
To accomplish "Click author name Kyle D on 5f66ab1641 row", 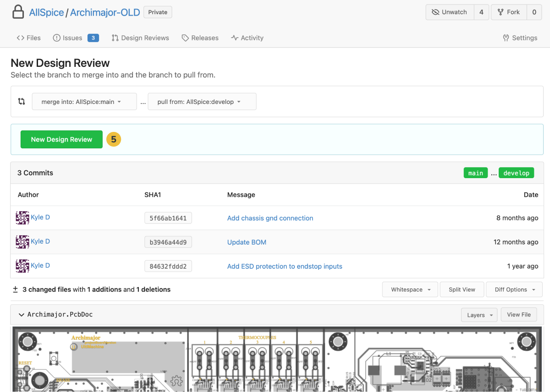I will pos(40,218).
